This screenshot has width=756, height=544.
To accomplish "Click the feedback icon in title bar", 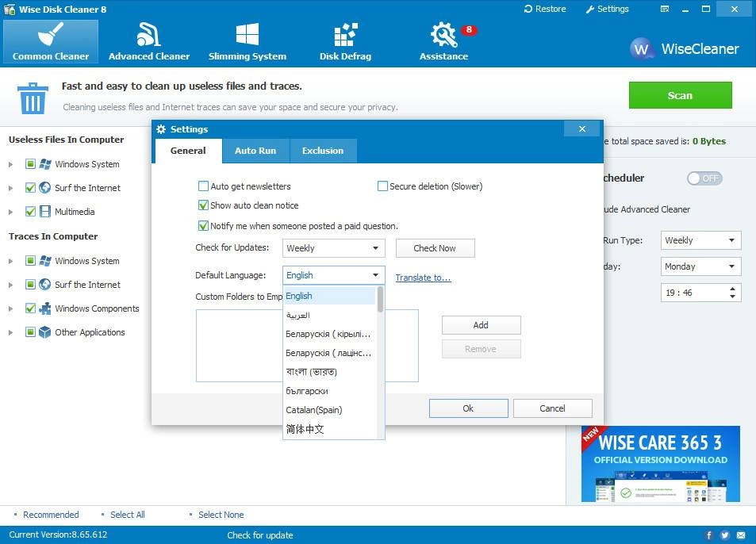I will pyautogui.click(x=665, y=9).
